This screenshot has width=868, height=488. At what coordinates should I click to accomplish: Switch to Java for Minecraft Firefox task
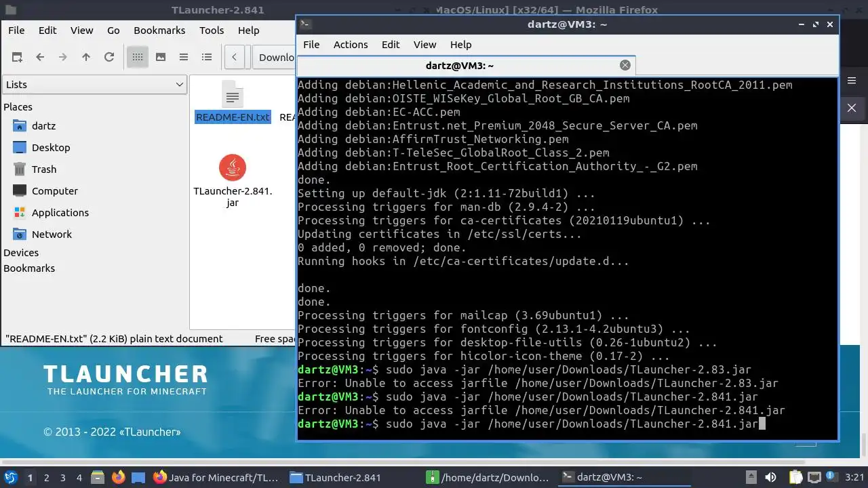point(217,477)
